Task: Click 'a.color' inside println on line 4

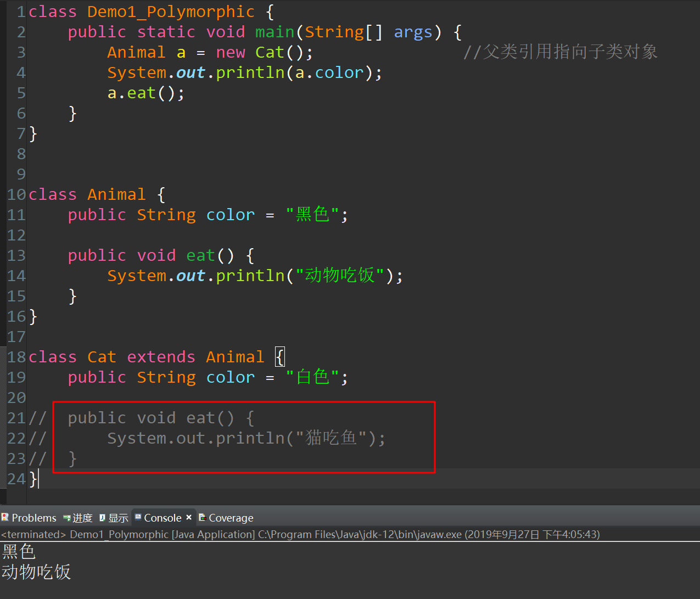Action: tap(330, 72)
